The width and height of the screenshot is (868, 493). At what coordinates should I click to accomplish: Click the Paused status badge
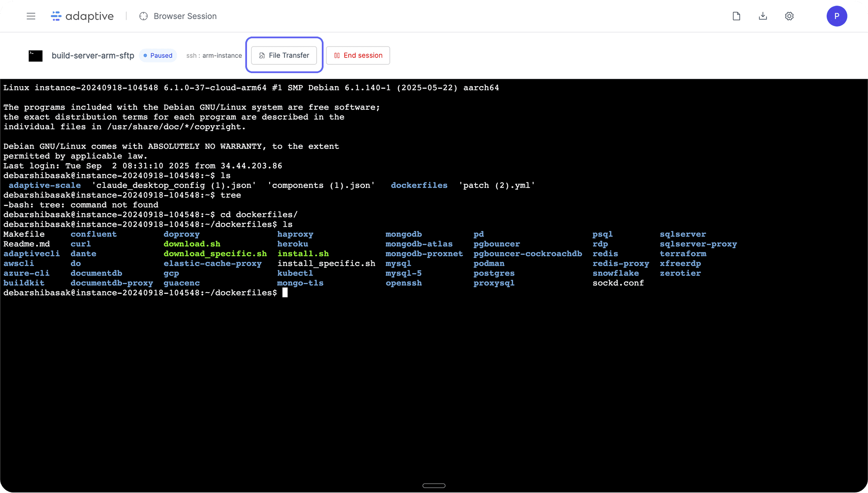(158, 55)
